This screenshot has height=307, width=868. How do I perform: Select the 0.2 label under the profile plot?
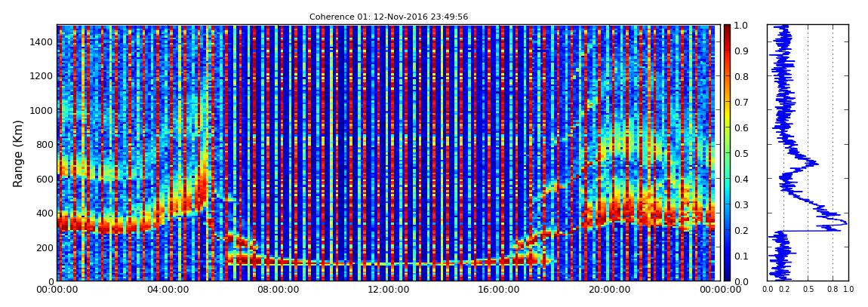click(784, 290)
